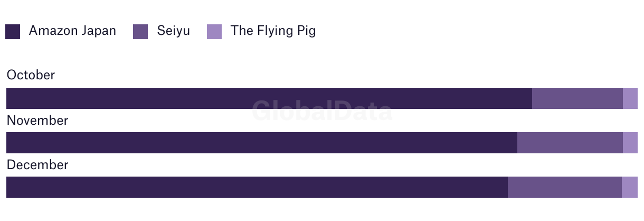Click the October row label
This screenshot has width=644, height=221.
[x=31, y=75]
